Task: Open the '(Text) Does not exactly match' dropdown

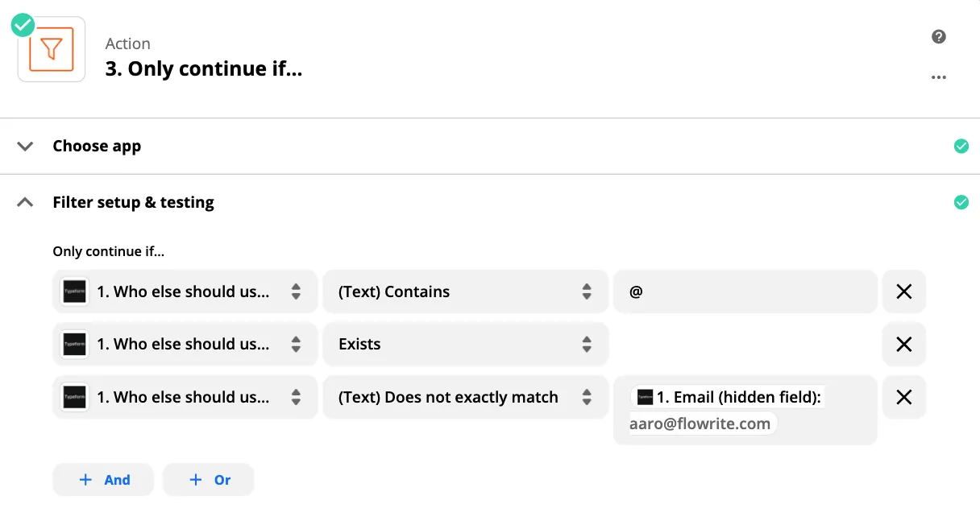Action: point(465,397)
